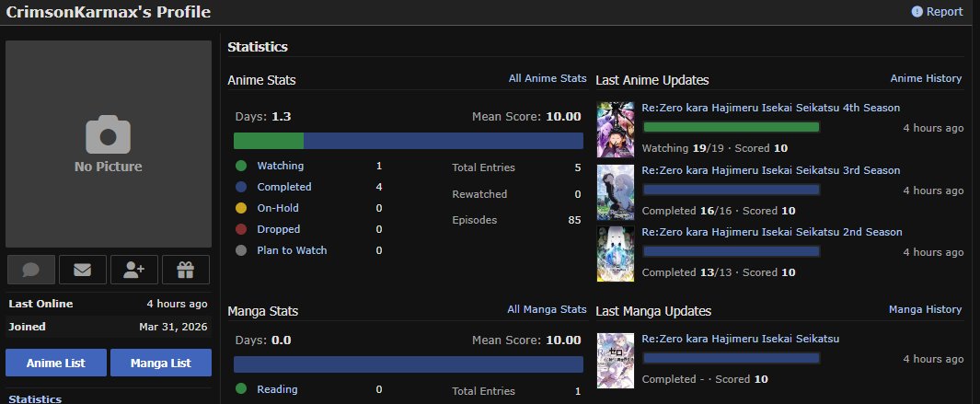This screenshot has height=404, width=980.
Task: Click the CrimsonKarmax's Profile heading
Action: tap(109, 12)
